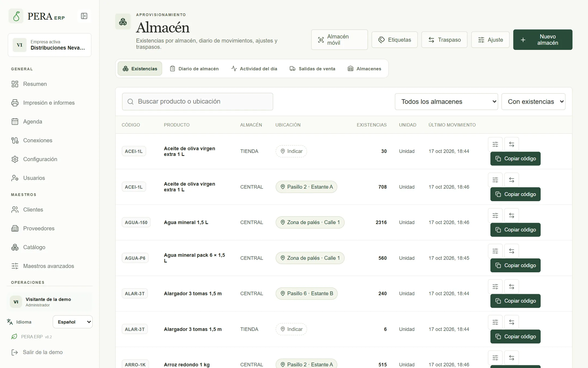588x368 pixels.
Task: Click the transfer icon for AGUA-150 row
Action: [512, 215]
